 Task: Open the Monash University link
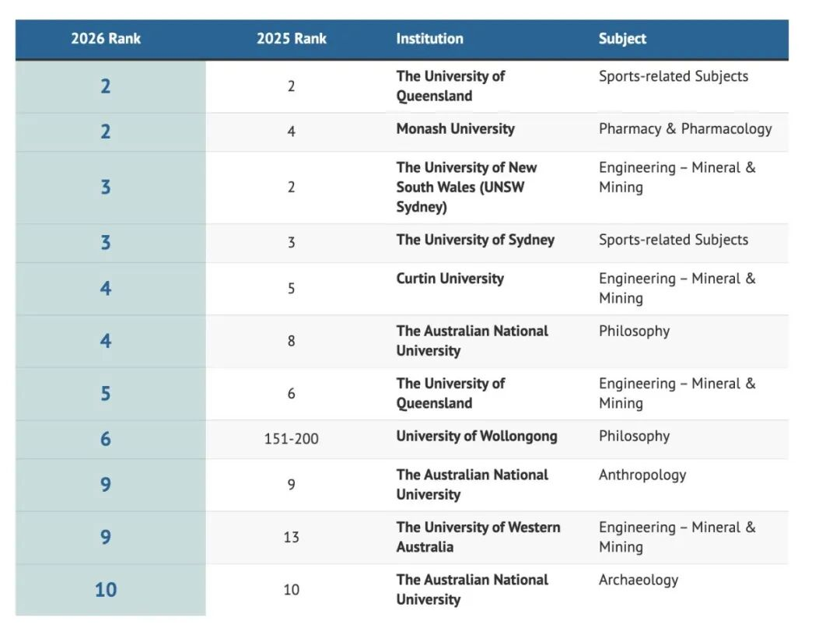tap(455, 129)
